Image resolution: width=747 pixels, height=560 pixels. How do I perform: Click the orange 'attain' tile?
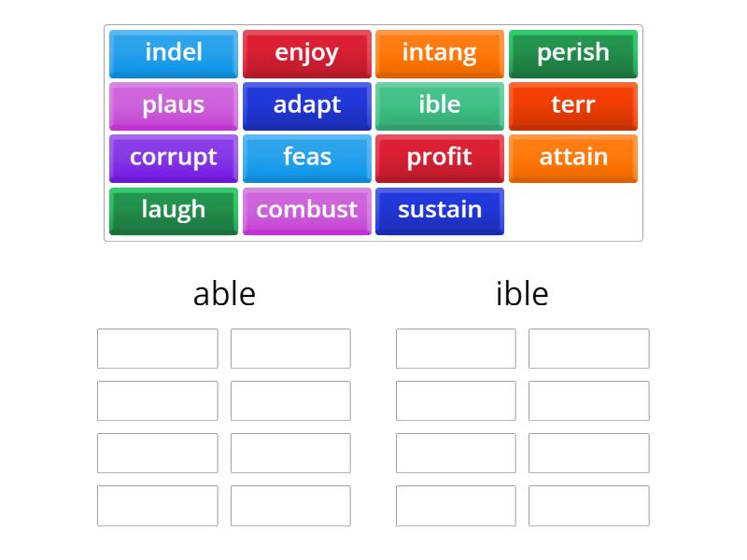572,158
